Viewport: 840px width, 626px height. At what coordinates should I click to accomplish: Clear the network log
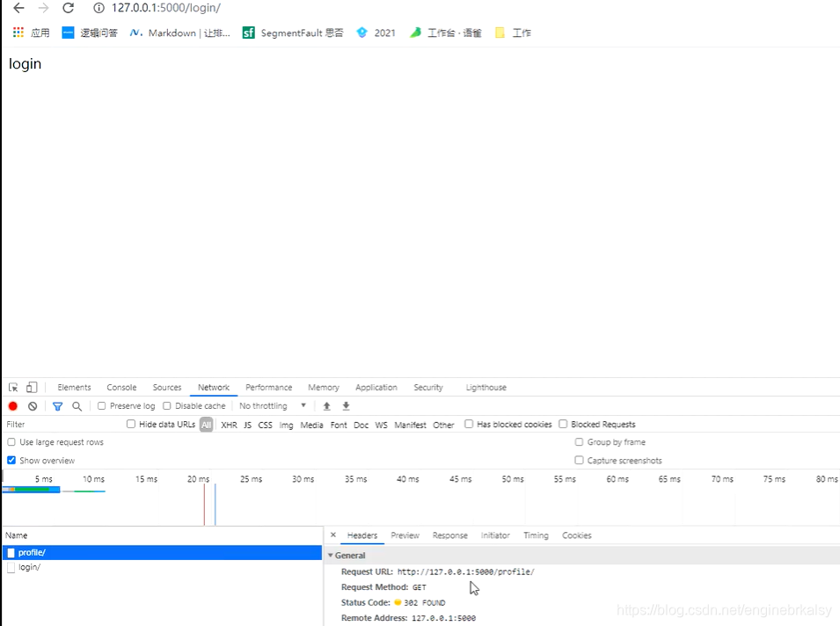[x=33, y=406]
